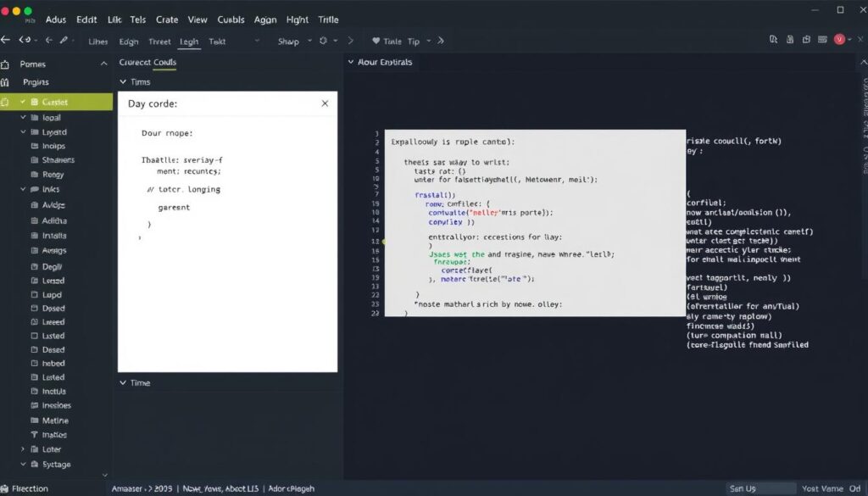The height and width of the screenshot is (496, 868).
Task: Collapse Pomes panel with caret
Action: coord(103,64)
